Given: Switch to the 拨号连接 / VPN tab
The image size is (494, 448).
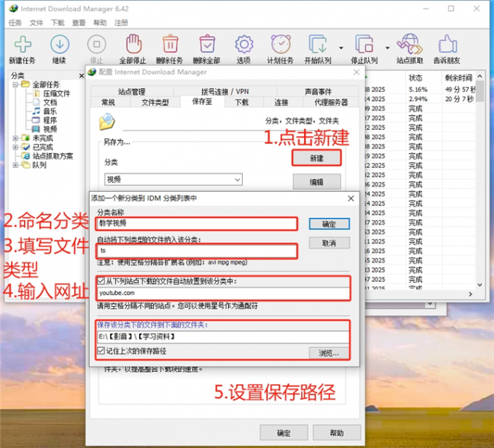Looking at the screenshot, I should (225, 92).
